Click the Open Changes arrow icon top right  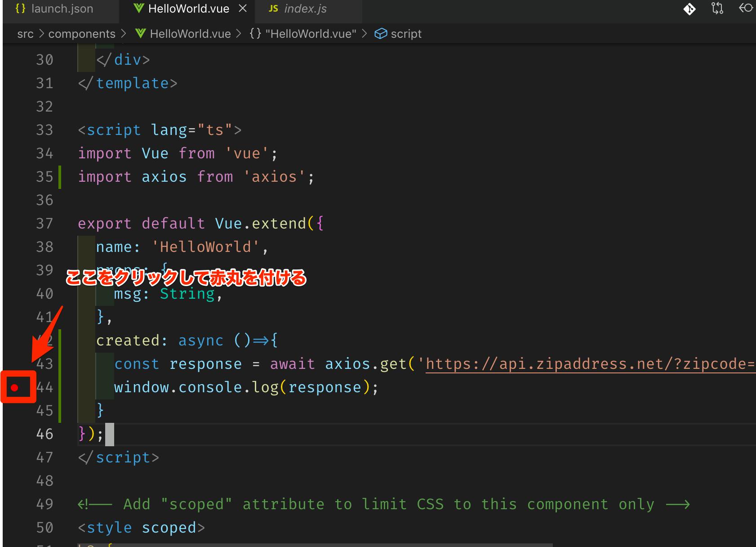coord(746,8)
